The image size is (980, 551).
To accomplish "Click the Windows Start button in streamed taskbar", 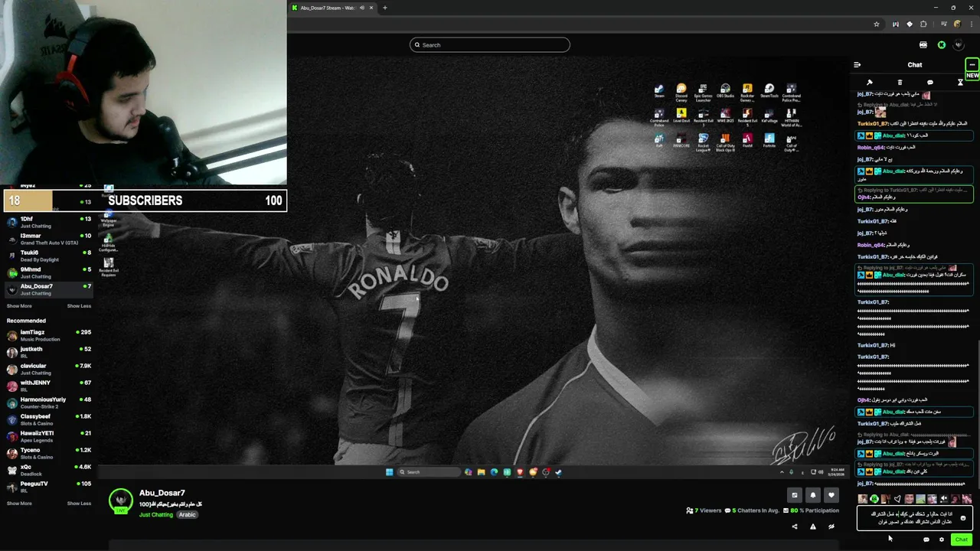I will (389, 472).
